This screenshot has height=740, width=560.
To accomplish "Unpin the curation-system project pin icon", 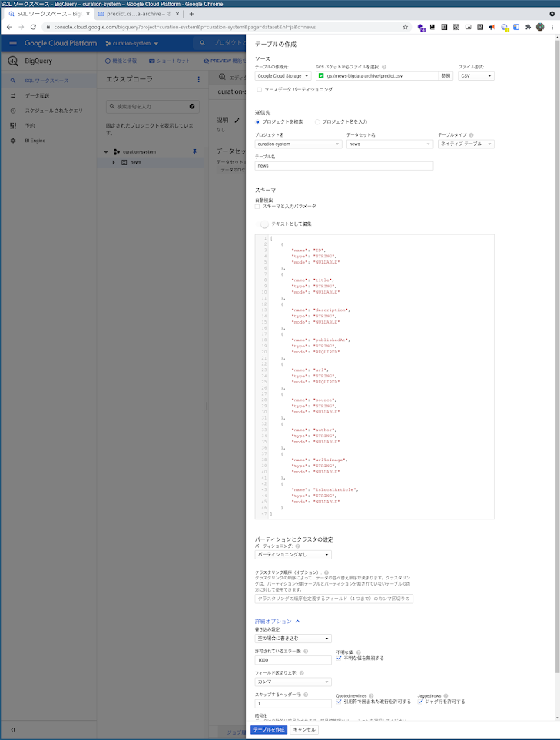I will [x=194, y=151].
